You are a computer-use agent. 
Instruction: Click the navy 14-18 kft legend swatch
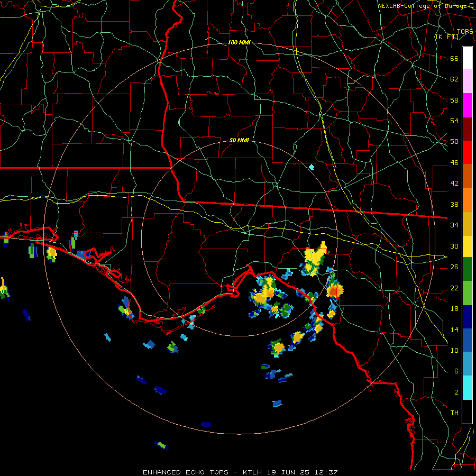pyautogui.click(x=467, y=317)
